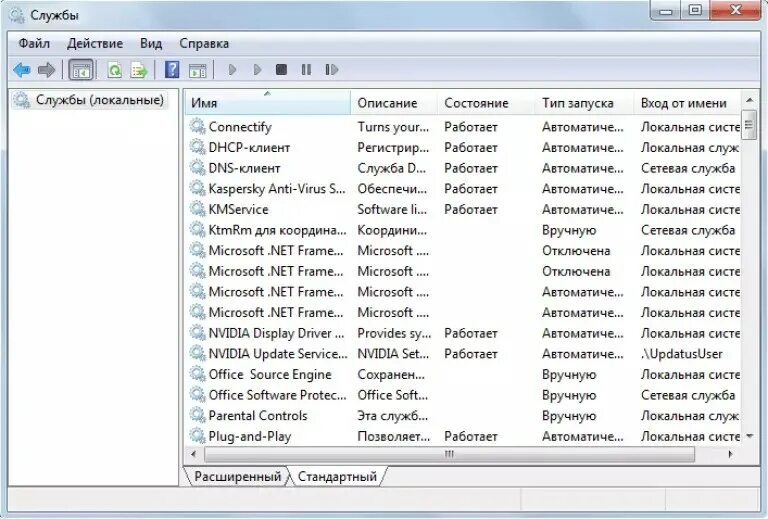
Task: Click the Pause service icon
Action: pos(306,70)
